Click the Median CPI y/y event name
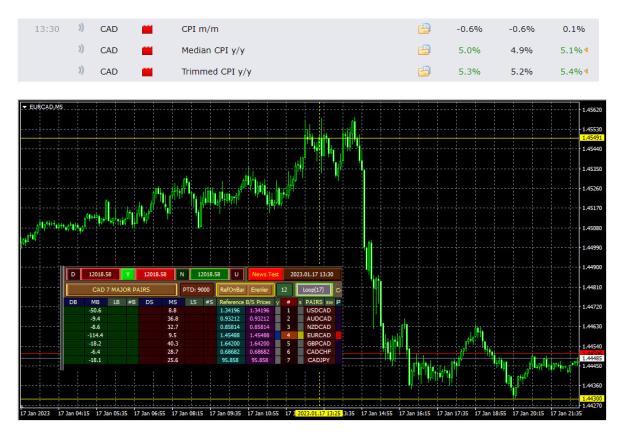 click(213, 51)
